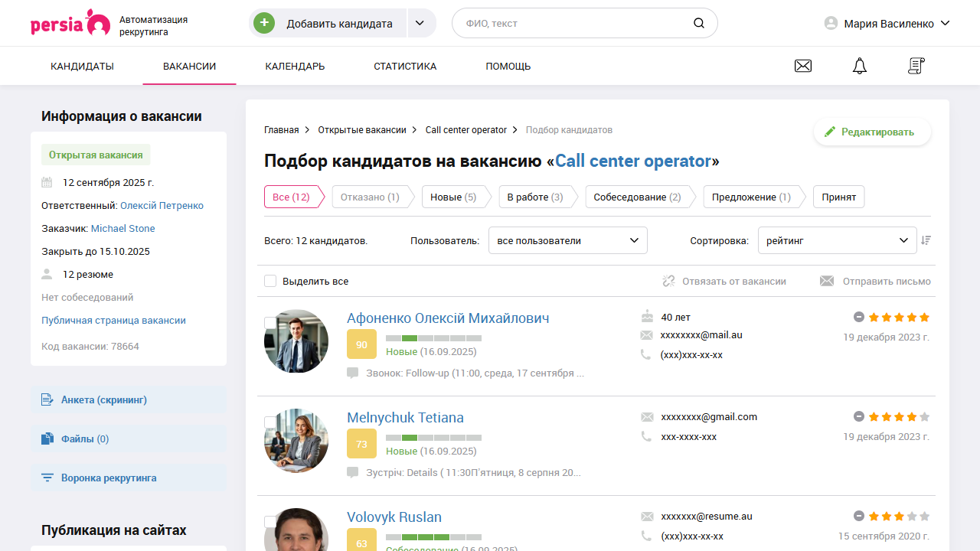This screenshot has width=980, height=551.
Task: Switch to the КАНДИДАТЫ tab
Action: pos(82,66)
